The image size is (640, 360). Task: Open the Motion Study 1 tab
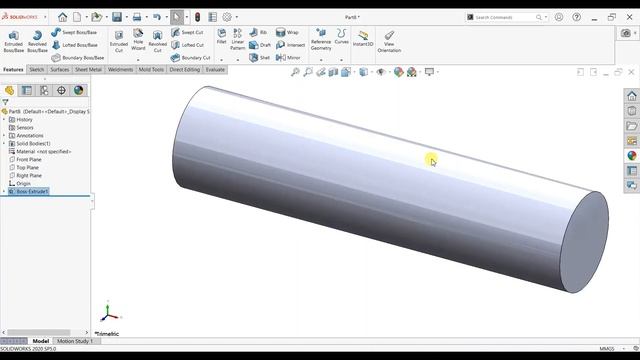tap(75, 341)
